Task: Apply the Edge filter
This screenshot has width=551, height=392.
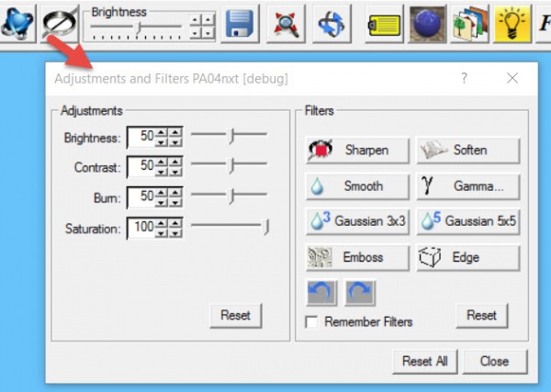Action: (468, 257)
